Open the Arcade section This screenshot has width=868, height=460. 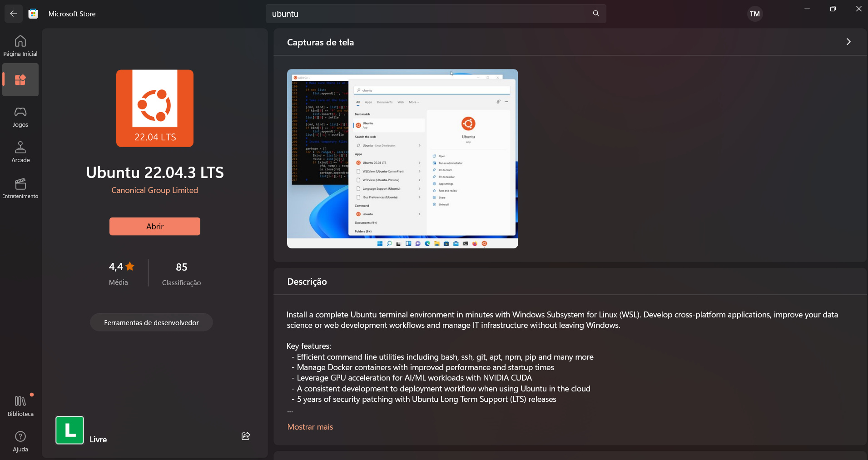[20, 152]
